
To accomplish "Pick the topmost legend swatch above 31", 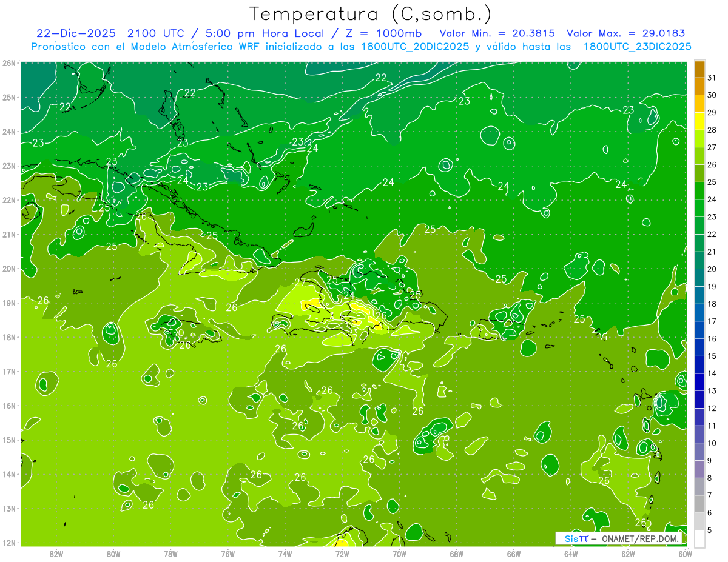I will pos(699,69).
